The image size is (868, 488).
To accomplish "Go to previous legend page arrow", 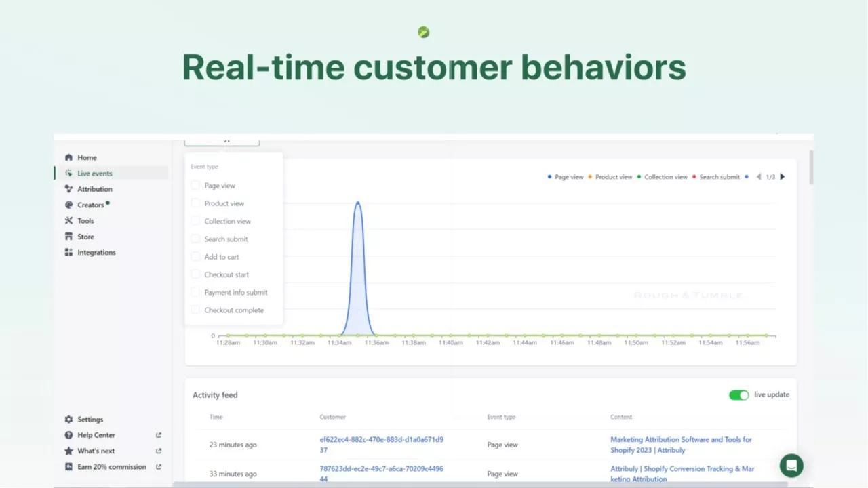I will [759, 177].
